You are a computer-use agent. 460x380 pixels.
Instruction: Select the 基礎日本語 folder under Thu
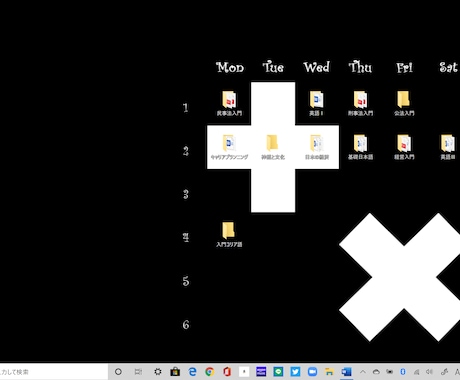360,147
